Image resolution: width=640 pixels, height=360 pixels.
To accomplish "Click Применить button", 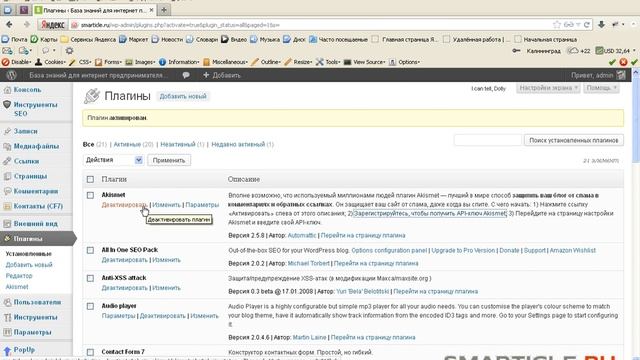I will pos(169,160).
